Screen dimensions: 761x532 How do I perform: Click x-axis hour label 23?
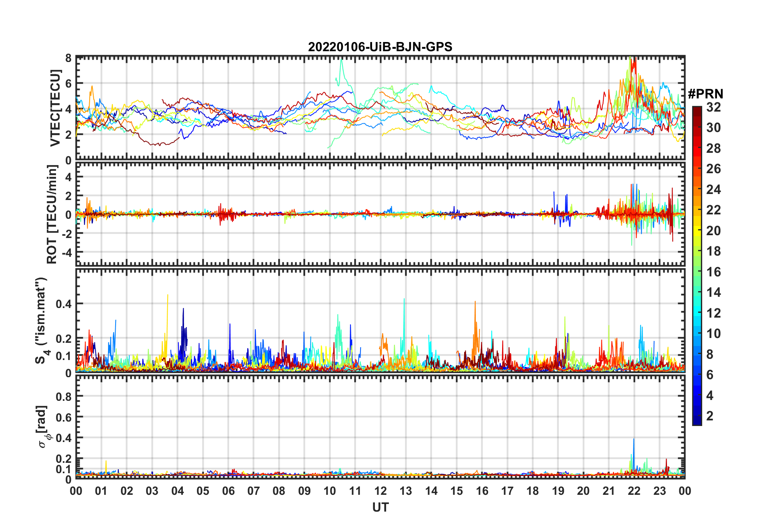659,491
